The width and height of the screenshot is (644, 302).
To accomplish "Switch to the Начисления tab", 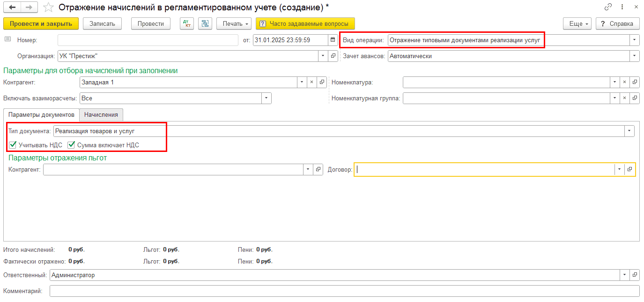I will click(101, 114).
